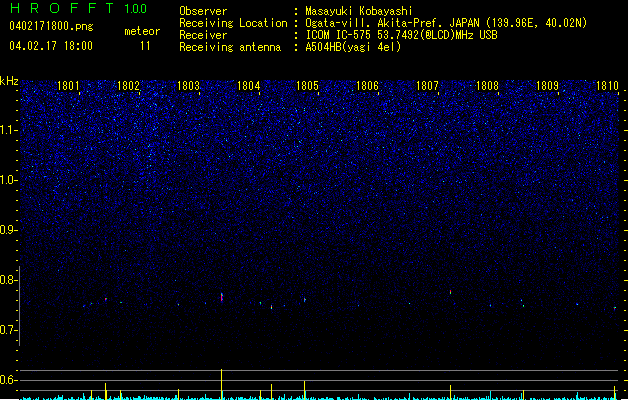Viewport: 629px width, 400px height.
Task: Click the meteor count value 11
Action: click(x=145, y=46)
